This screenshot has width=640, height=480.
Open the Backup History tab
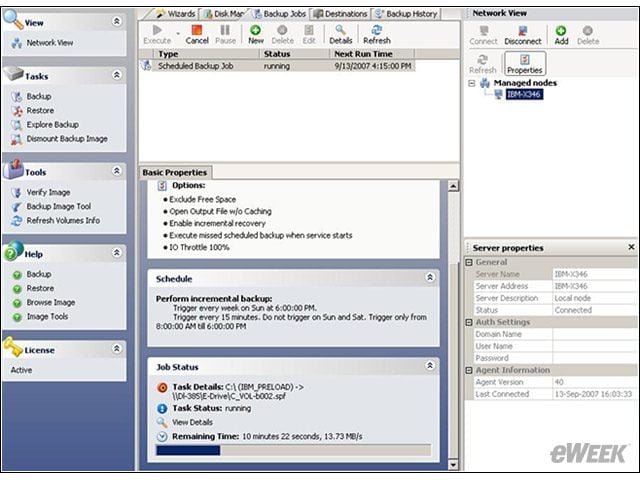(x=407, y=14)
